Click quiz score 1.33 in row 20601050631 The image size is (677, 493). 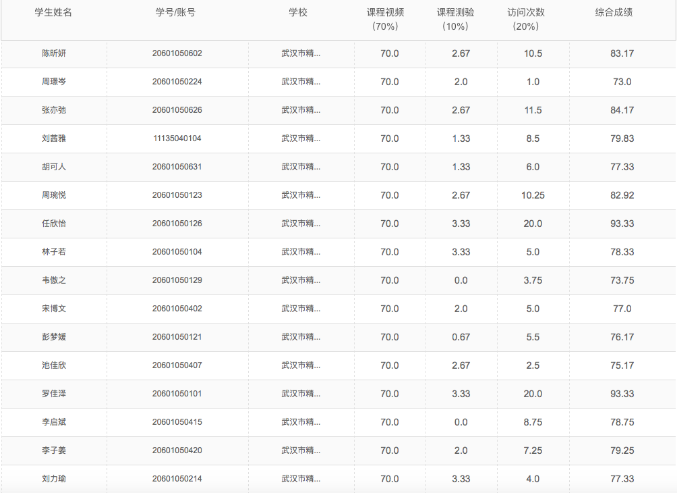[x=461, y=167]
